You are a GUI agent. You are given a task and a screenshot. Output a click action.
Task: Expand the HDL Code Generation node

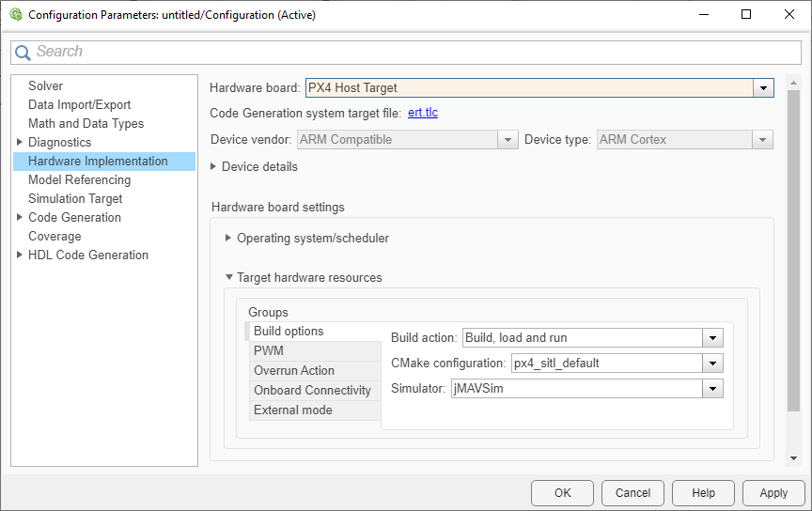pyautogui.click(x=20, y=255)
